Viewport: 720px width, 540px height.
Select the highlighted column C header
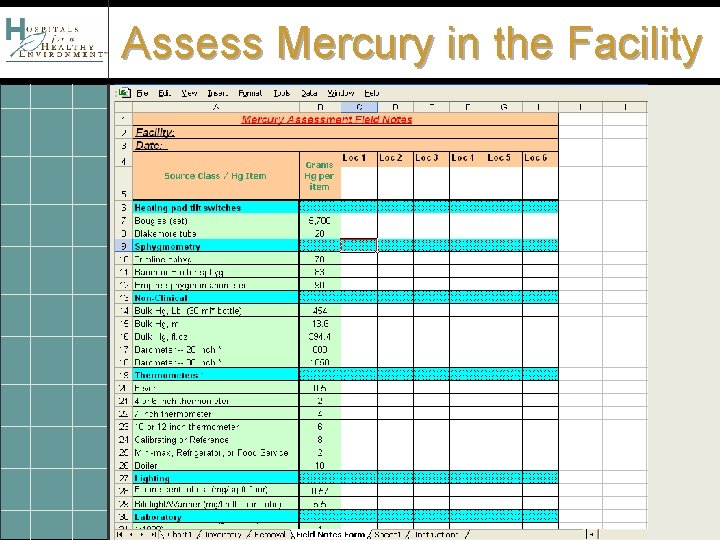359,107
